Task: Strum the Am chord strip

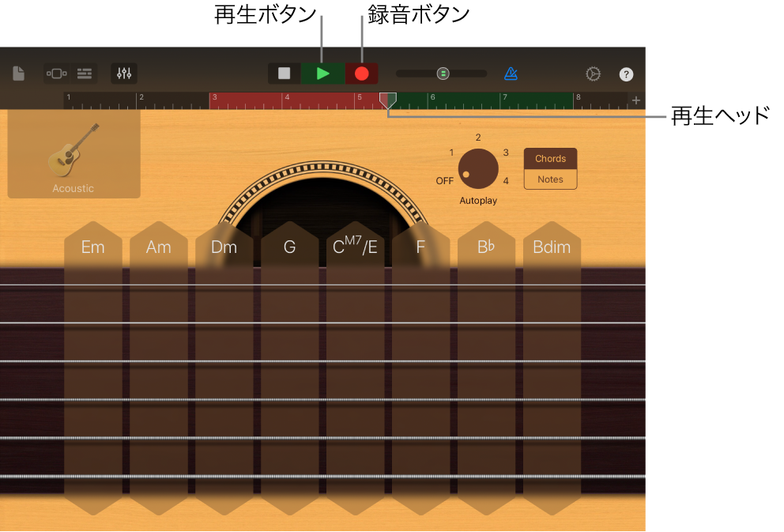Action: tap(159, 368)
